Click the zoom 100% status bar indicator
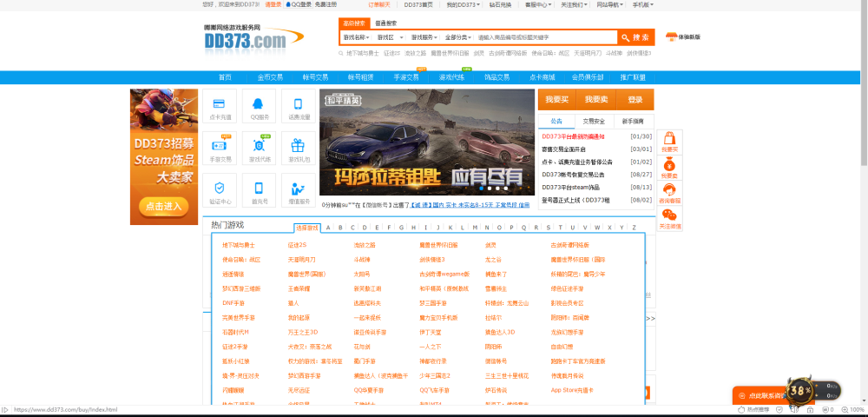Viewport: 868px width, 417px height. 852,410
